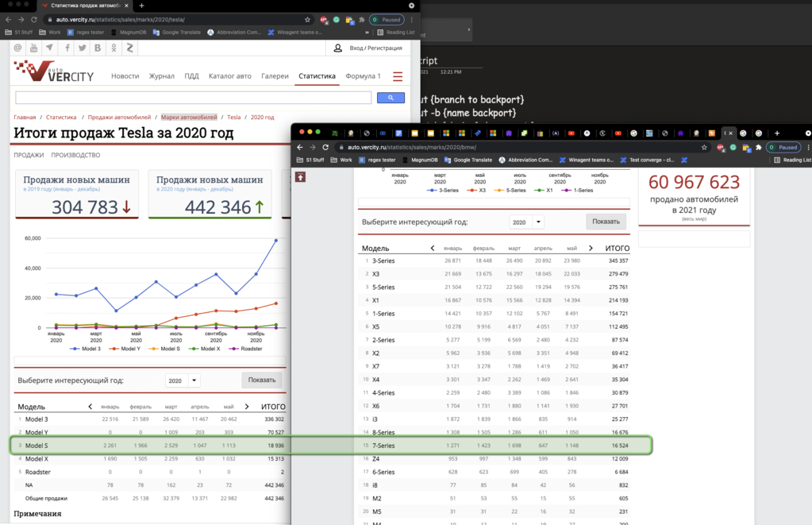The width and height of the screenshot is (812, 525).
Task: Open the MagnumDB bookmark in the Tesla window
Action: pyautogui.click(x=129, y=32)
